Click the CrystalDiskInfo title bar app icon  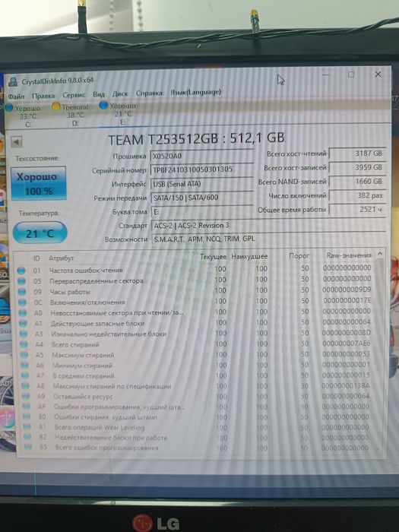(x=13, y=82)
